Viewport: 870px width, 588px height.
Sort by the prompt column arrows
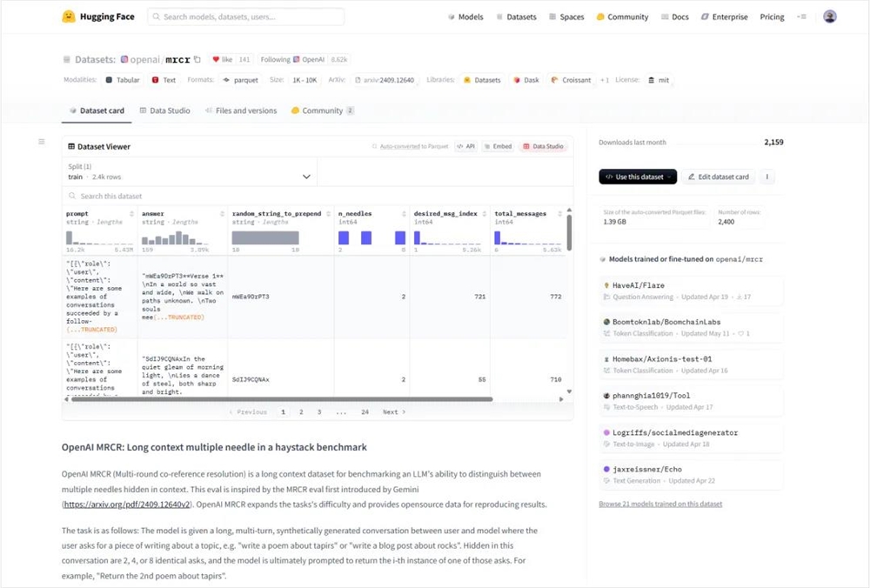[131, 213]
